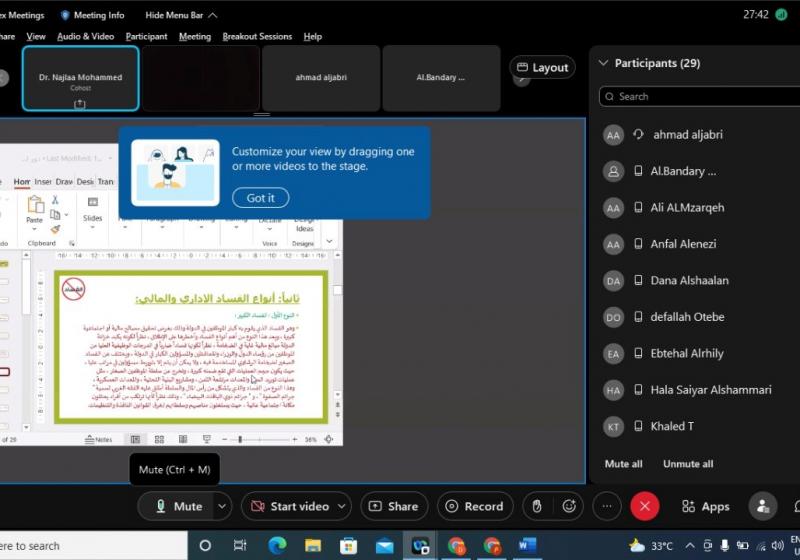Click the Got it button
Screen dimensions: 800x560
(260, 198)
